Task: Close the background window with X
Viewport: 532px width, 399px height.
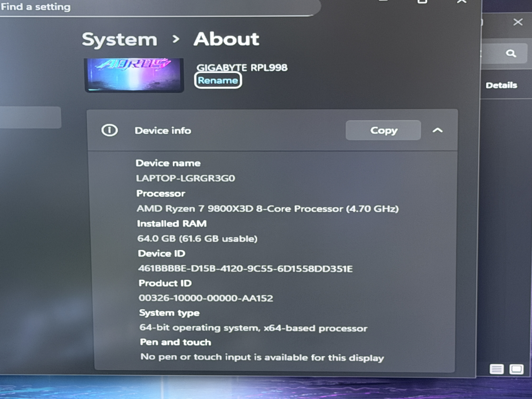Action: pyautogui.click(x=518, y=22)
